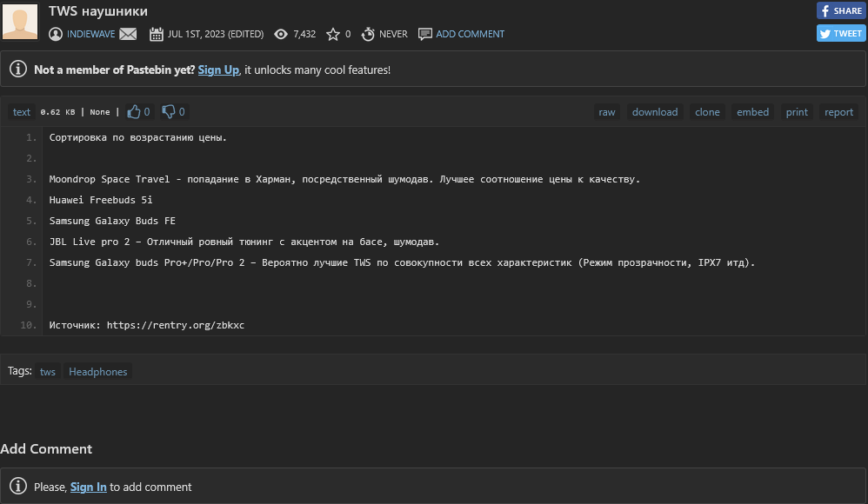
Task: Click line number 10 in the gutter
Action: click(x=28, y=325)
